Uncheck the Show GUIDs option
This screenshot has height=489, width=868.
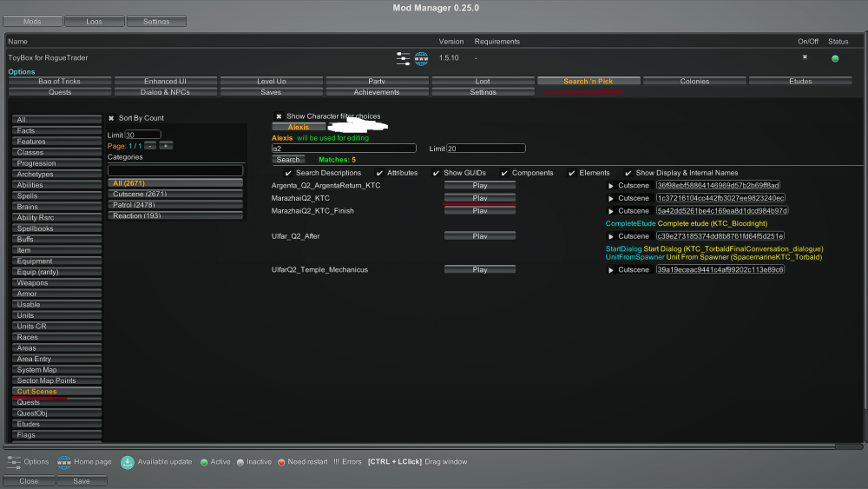[x=437, y=173]
